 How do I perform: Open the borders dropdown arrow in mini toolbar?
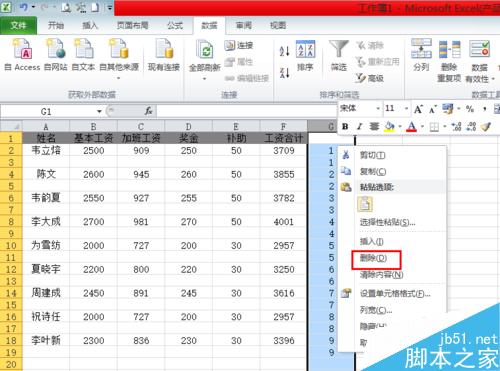tap(444, 127)
